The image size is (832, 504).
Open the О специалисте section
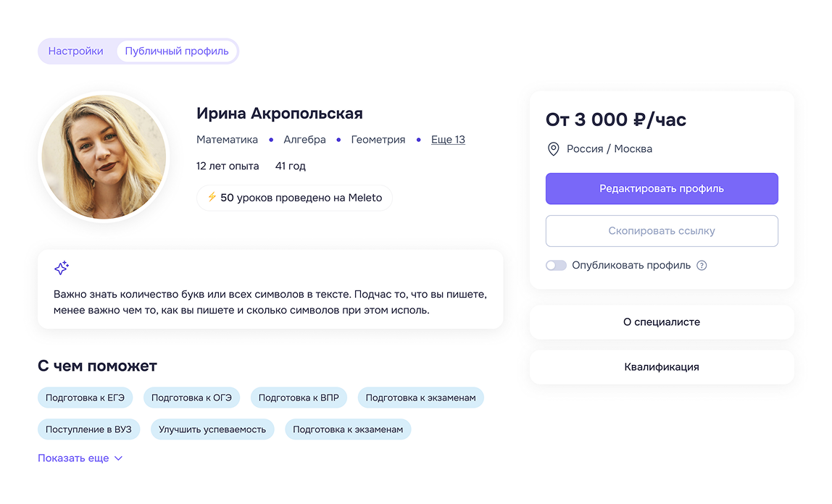click(662, 322)
